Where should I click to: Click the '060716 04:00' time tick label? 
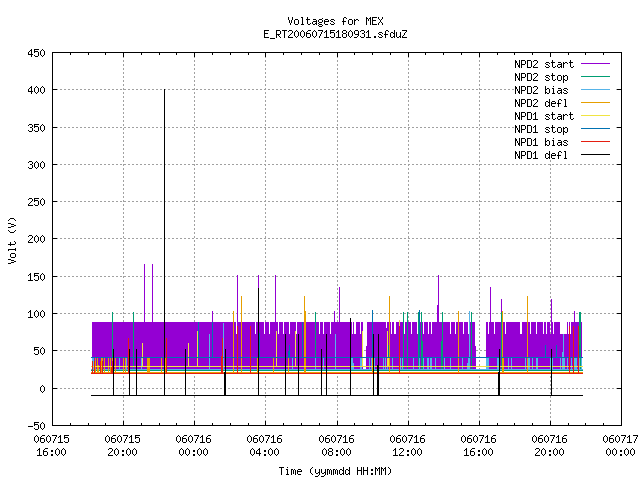(264, 446)
